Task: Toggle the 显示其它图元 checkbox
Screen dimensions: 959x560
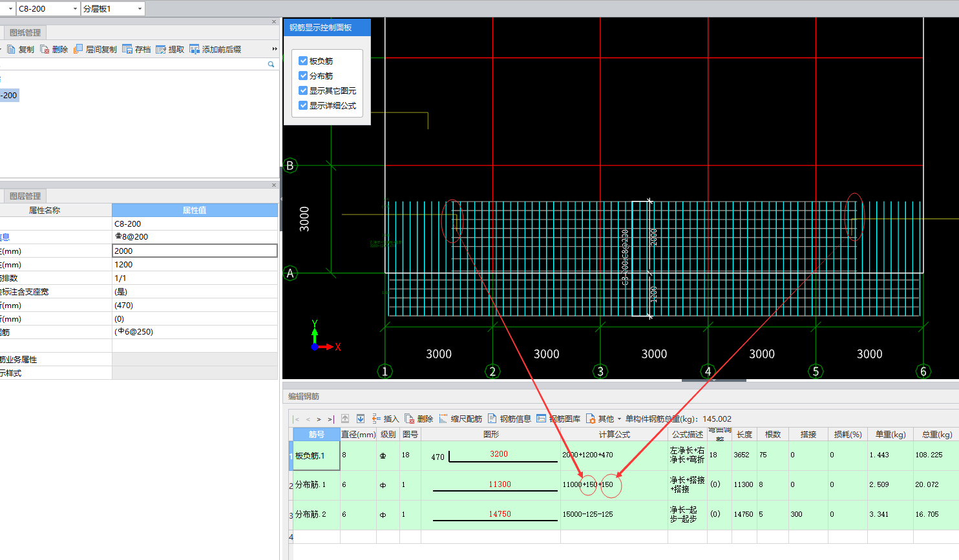Action: point(303,90)
